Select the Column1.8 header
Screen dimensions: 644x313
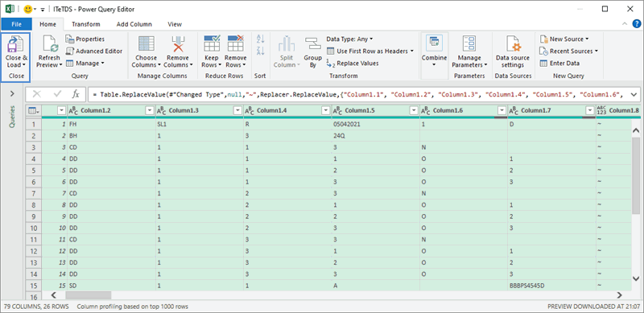619,110
